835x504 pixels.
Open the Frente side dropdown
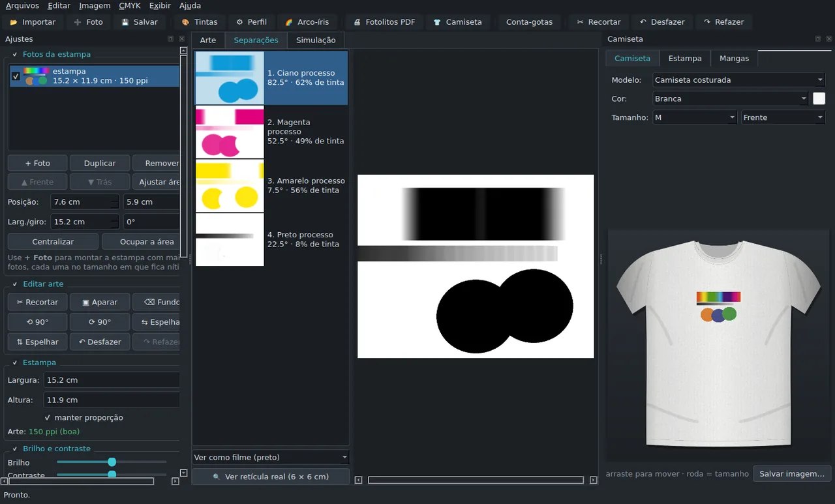[x=783, y=117]
